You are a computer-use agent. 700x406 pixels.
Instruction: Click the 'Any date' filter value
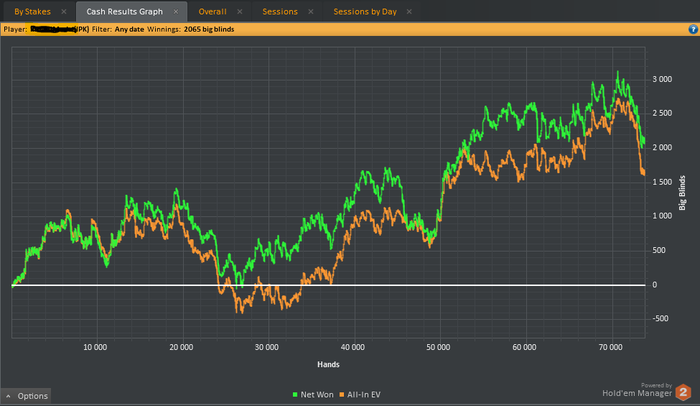pos(129,29)
